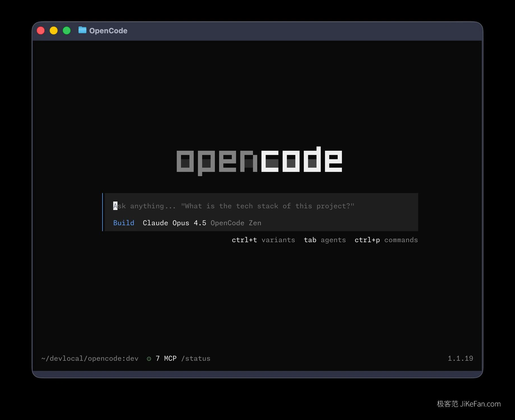Click the ctrl+p commands hint
The width and height of the screenshot is (515, 420).
[x=386, y=240]
